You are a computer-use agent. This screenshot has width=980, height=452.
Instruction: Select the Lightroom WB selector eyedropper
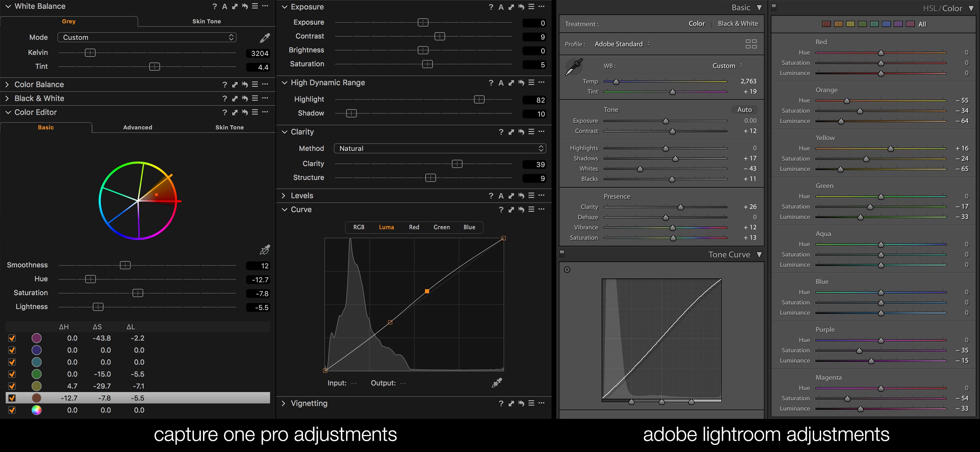pos(574,67)
